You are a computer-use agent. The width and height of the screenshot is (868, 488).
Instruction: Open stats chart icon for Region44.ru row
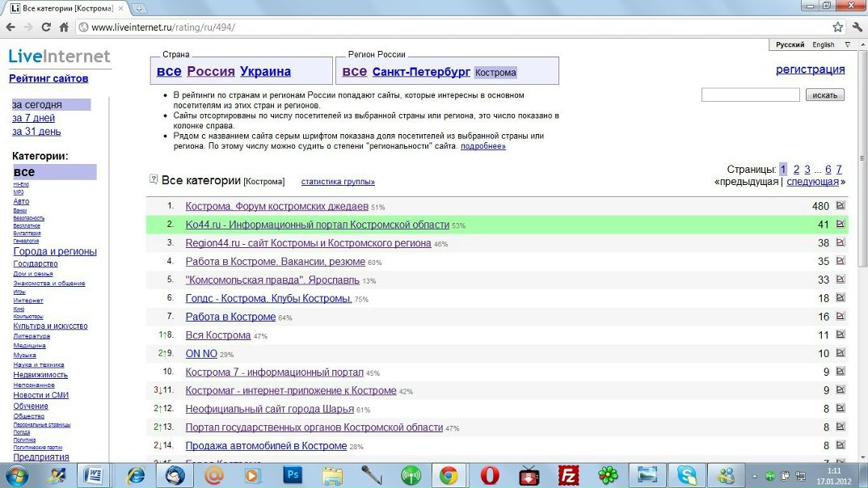(841, 242)
